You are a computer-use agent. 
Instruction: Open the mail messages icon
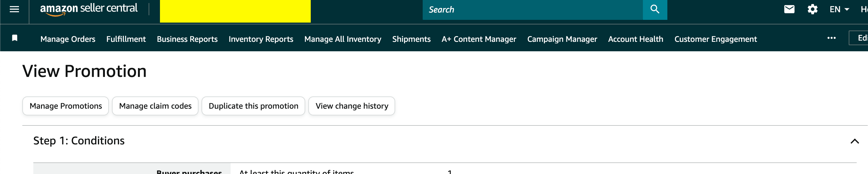[789, 9]
